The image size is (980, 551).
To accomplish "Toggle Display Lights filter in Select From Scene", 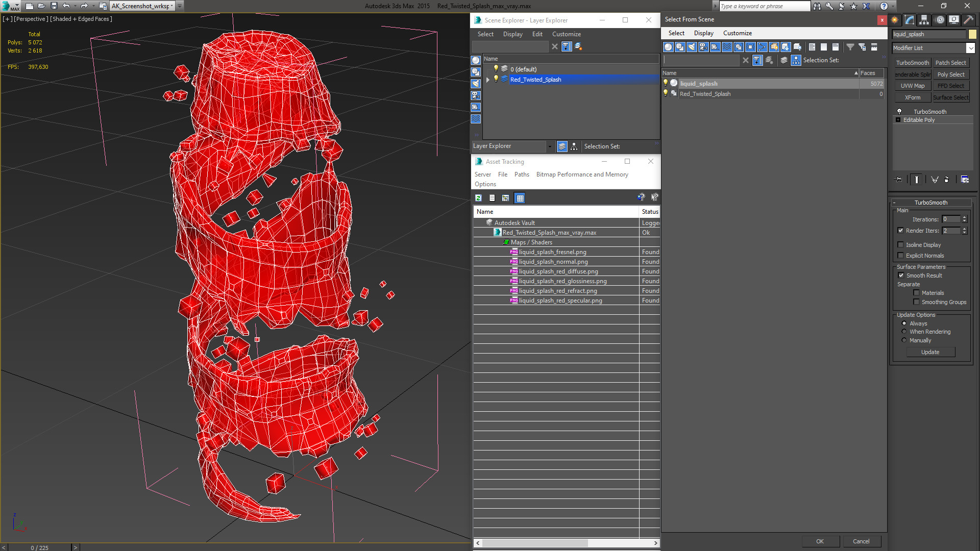I will pyautogui.click(x=692, y=47).
